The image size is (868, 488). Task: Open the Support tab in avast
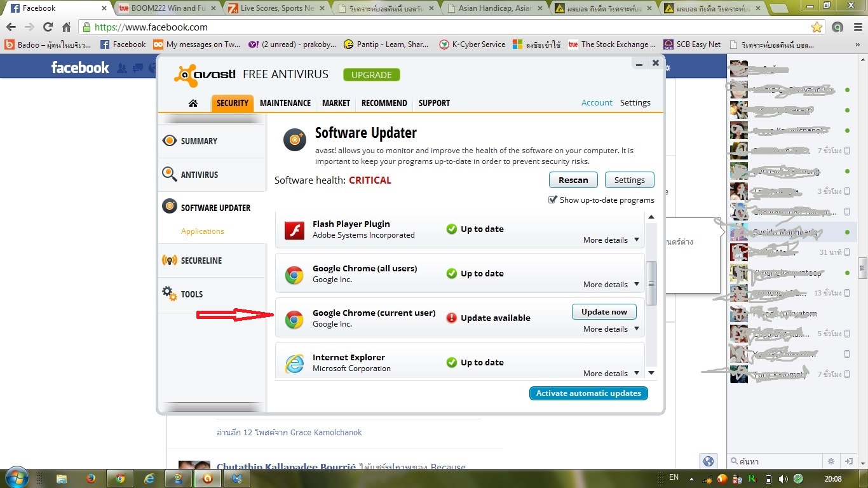tap(434, 103)
